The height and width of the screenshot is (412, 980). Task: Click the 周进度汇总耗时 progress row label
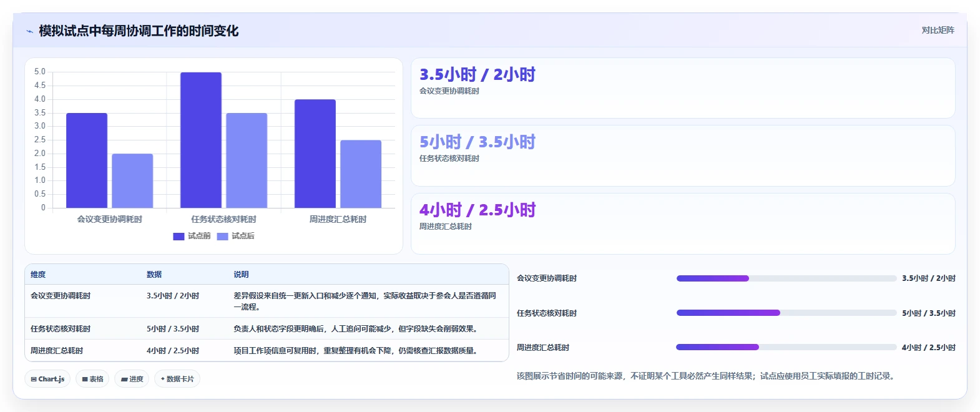543,348
